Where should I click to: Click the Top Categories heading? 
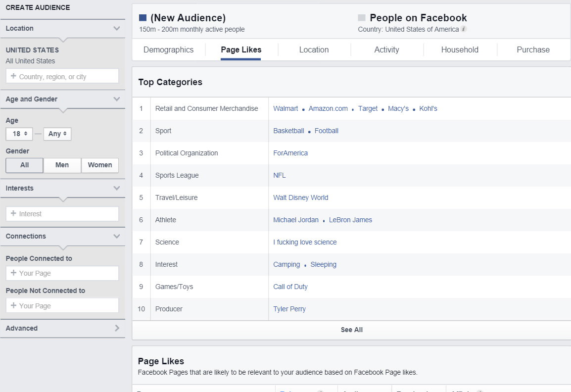click(170, 82)
